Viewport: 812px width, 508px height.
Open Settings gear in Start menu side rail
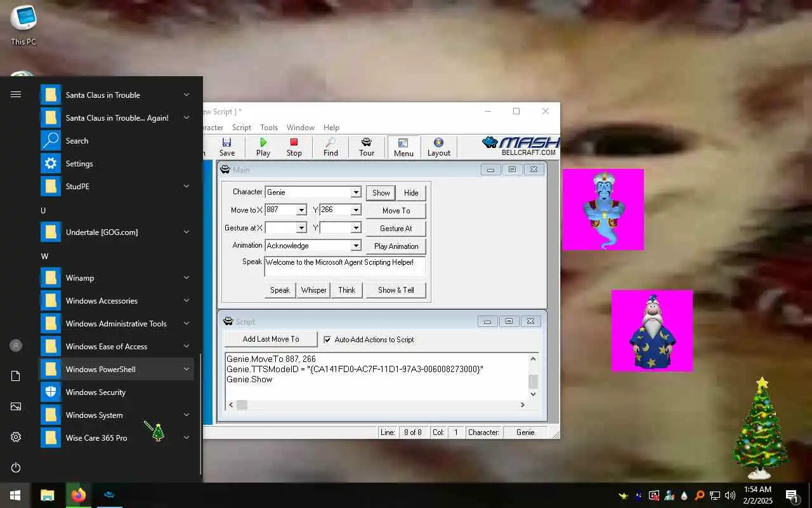click(x=16, y=437)
